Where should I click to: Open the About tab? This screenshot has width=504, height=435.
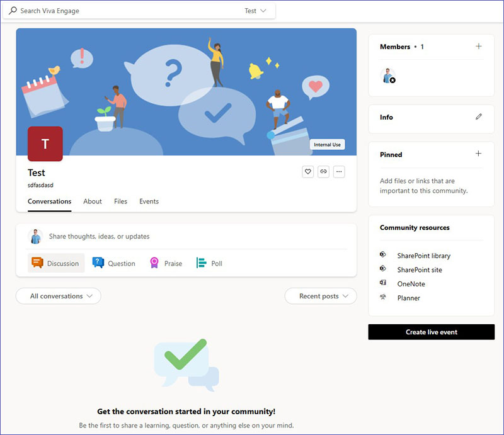pyautogui.click(x=93, y=201)
